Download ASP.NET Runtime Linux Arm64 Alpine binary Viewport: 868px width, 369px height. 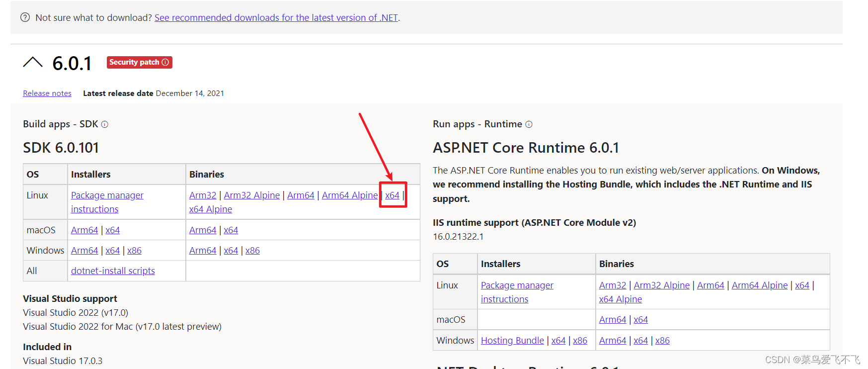tap(760, 285)
